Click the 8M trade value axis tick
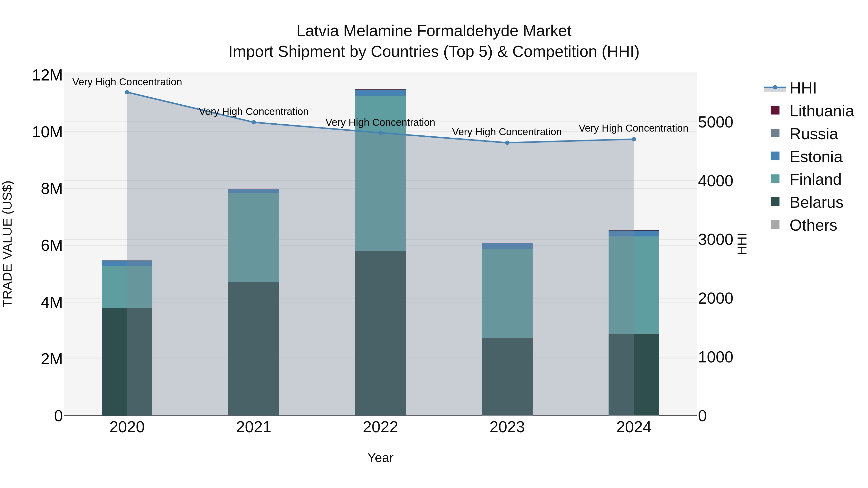 coord(52,189)
